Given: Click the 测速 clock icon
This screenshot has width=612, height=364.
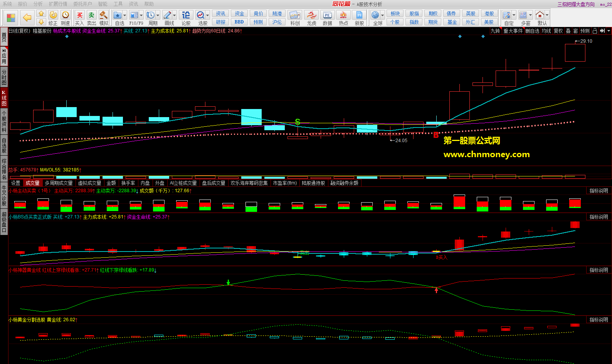Looking at the screenshot, I should coord(66,15).
